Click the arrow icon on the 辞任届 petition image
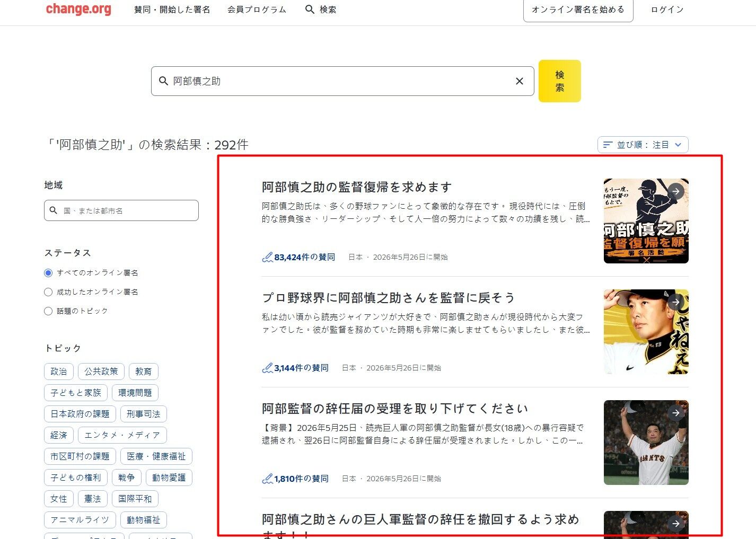Screen dimensions: 756x539 (675, 413)
